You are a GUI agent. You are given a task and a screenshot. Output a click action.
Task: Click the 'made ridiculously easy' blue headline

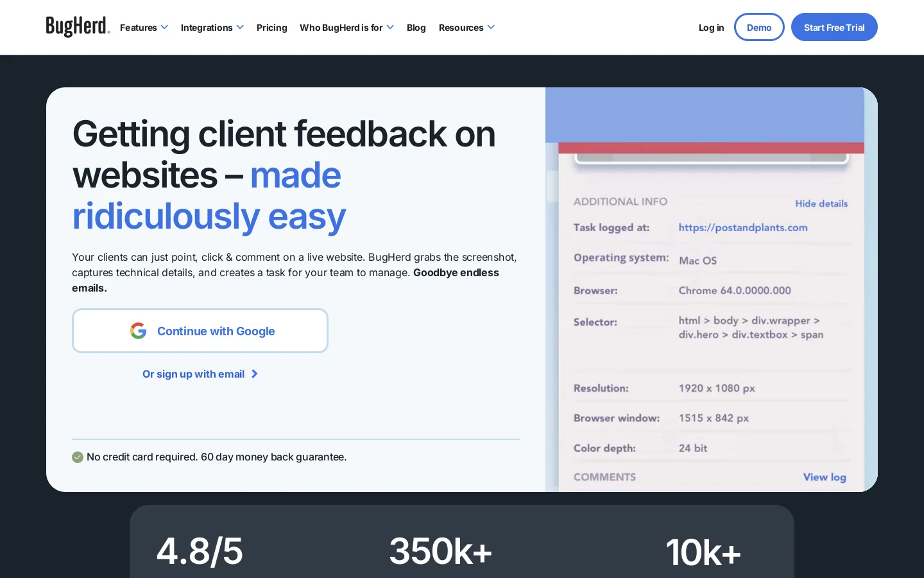point(209,195)
